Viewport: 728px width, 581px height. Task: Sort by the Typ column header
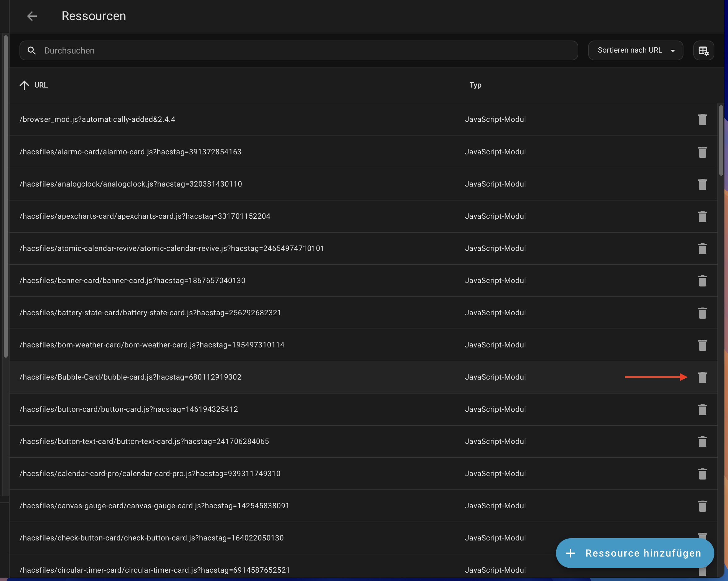pyautogui.click(x=475, y=85)
